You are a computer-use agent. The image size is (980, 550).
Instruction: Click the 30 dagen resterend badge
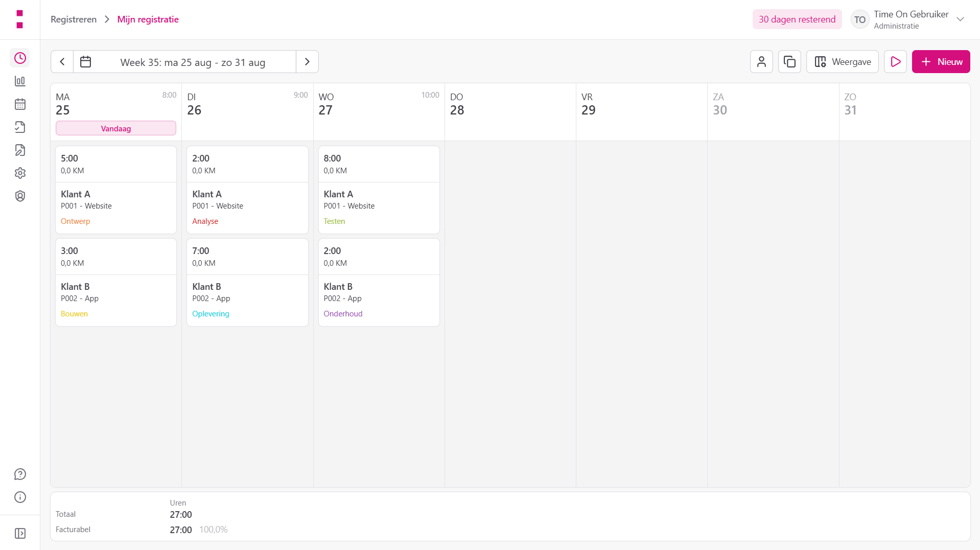797,19
